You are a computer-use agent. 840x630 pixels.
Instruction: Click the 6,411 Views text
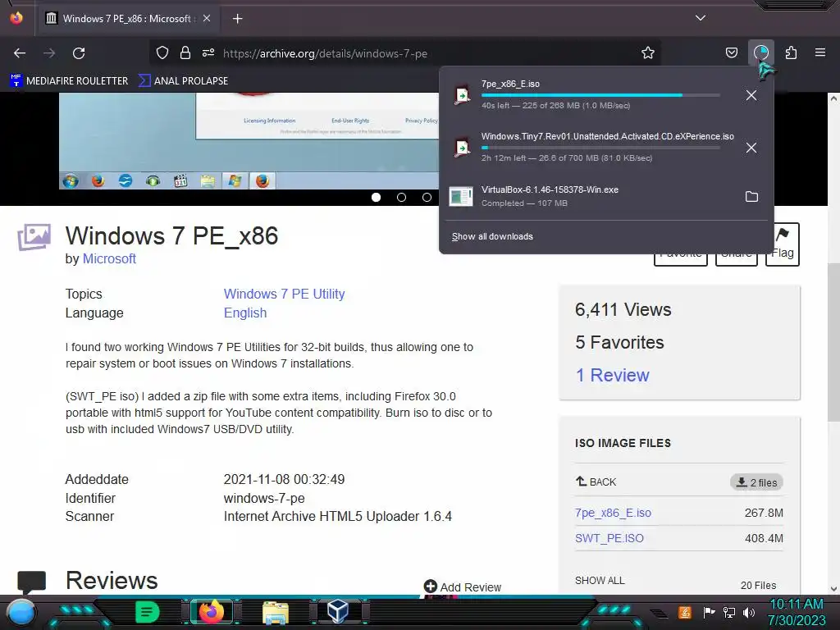[x=623, y=309]
